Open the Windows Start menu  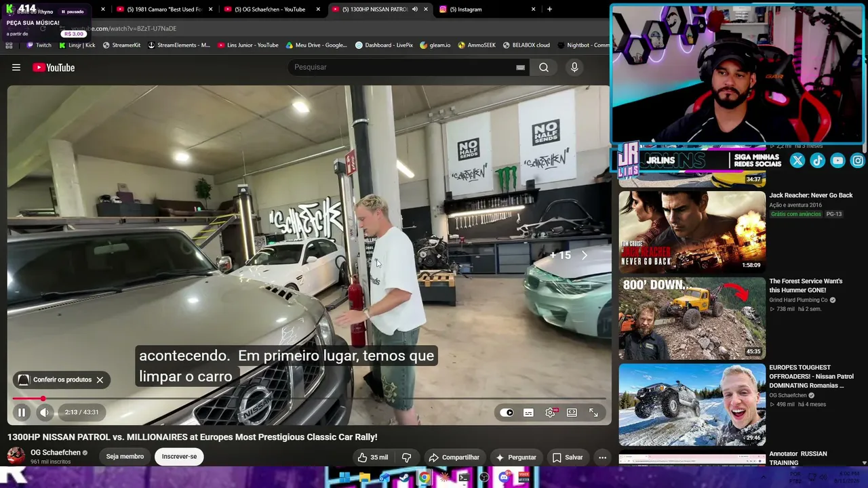[344, 478]
